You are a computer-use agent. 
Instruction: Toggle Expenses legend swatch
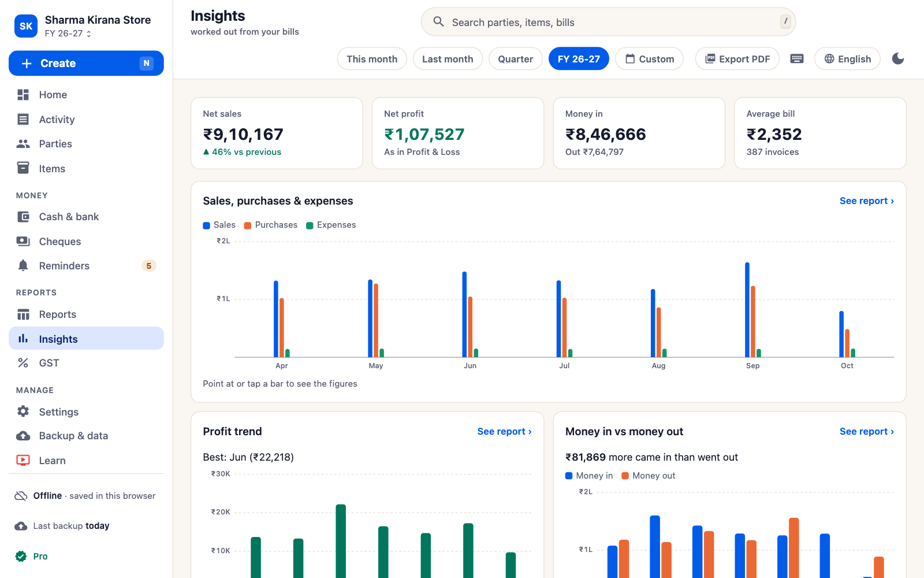point(310,225)
